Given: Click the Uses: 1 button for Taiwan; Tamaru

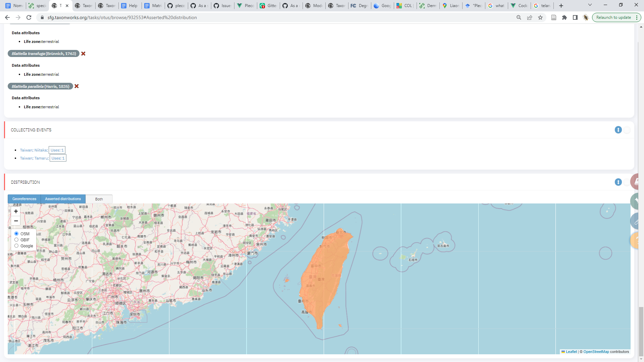Looking at the screenshot, I should point(58,158).
